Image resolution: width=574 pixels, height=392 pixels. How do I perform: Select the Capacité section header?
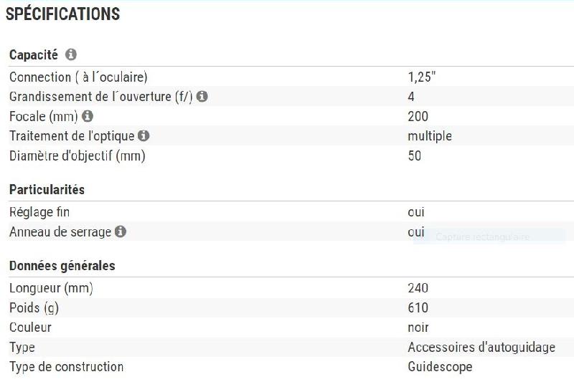(x=34, y=55)
